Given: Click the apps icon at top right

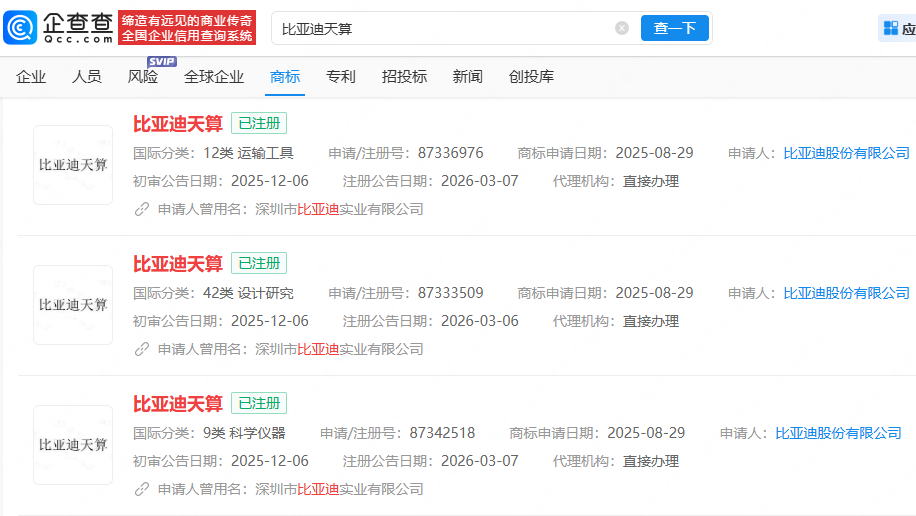Looking at the screenshot, I should (890, 28).
